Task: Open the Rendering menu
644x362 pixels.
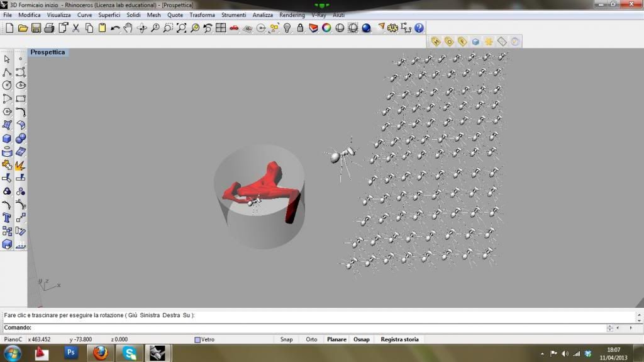Action: (x=292, y=15)
